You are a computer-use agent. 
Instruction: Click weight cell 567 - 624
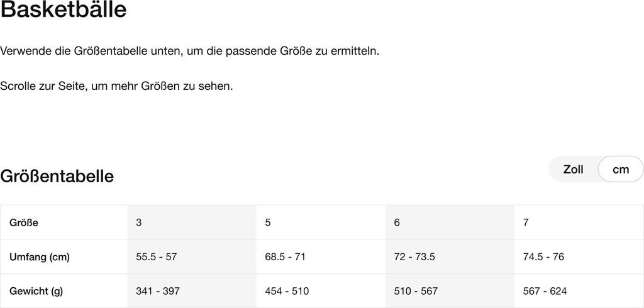[545, 291]
